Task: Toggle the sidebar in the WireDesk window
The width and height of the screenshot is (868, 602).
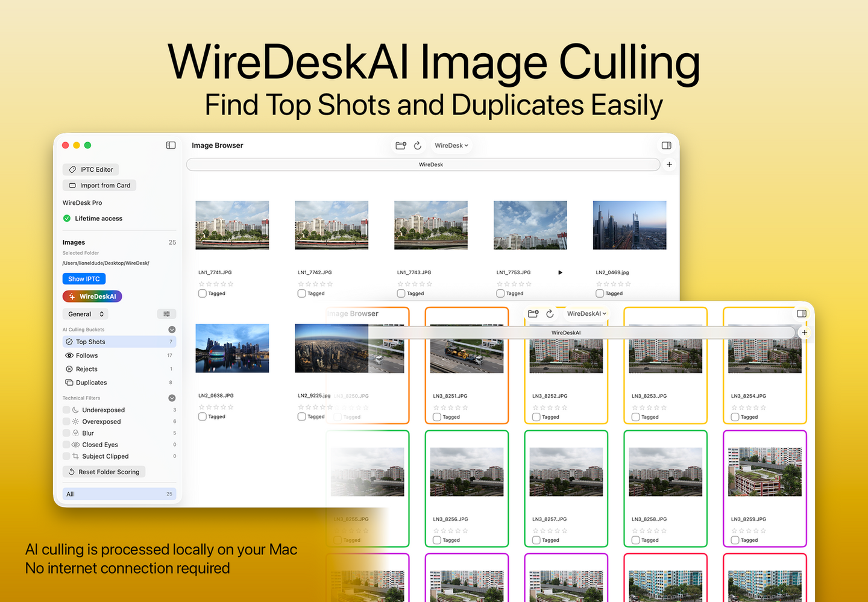Action: tap(171, 145)
